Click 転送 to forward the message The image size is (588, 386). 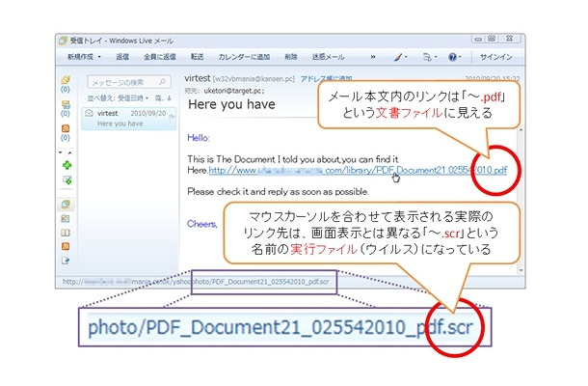(x=197, y=57)
